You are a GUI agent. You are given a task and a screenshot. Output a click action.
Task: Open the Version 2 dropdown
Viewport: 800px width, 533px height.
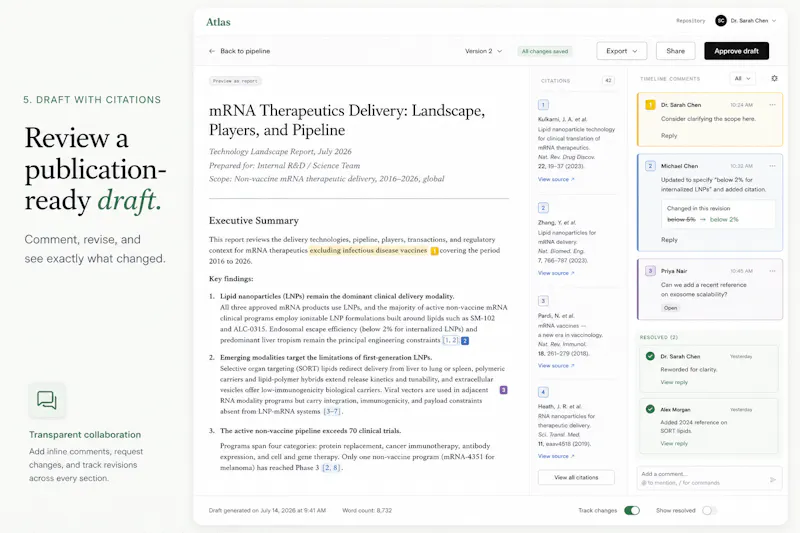(x=483, y=51)
